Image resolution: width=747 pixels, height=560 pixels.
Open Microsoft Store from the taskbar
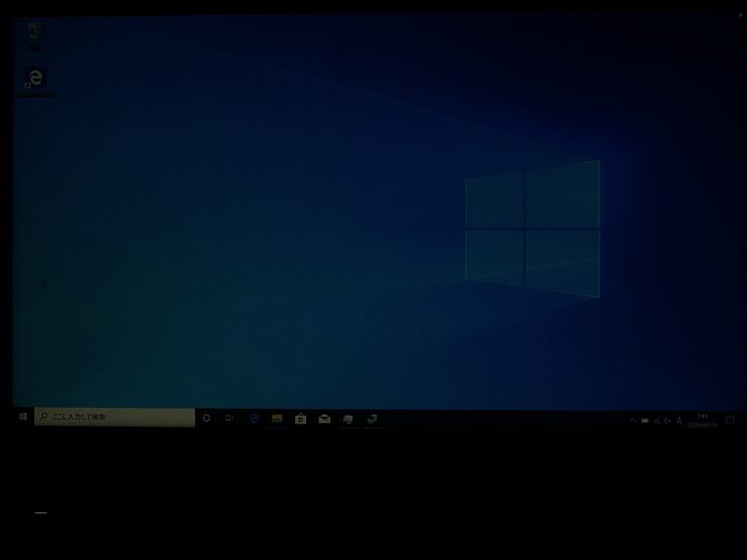point(301,419)
